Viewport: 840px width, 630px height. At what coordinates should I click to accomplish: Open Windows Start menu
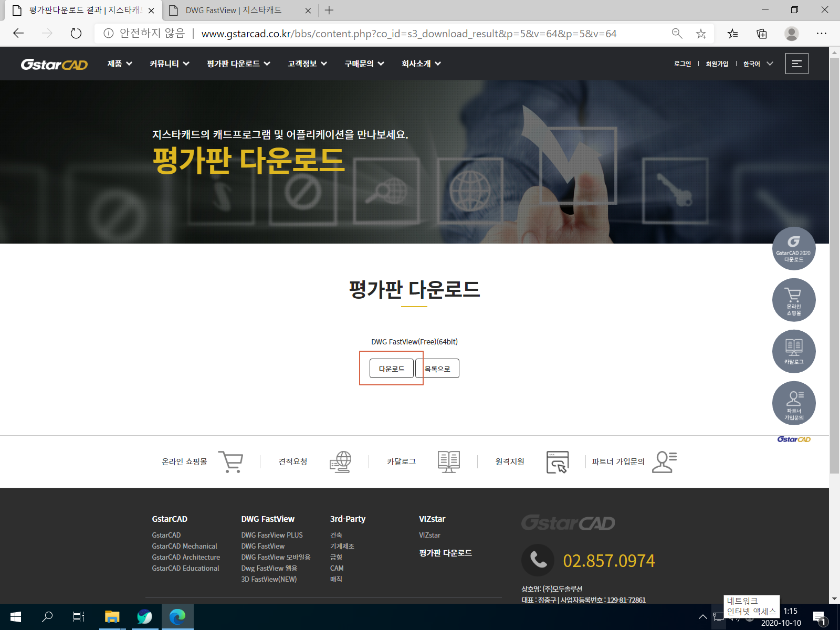tap(16, 617)
